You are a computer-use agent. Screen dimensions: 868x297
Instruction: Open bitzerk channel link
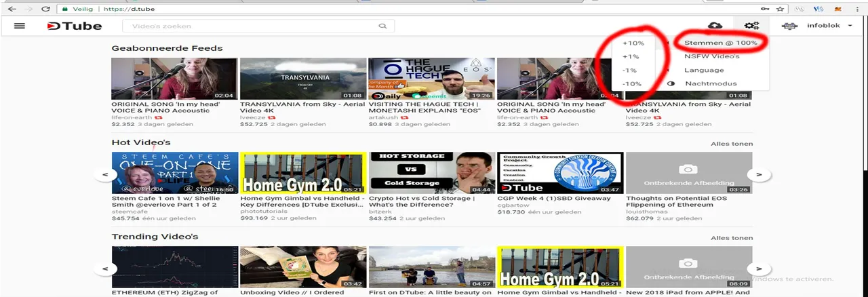click(x=380, y=212)
